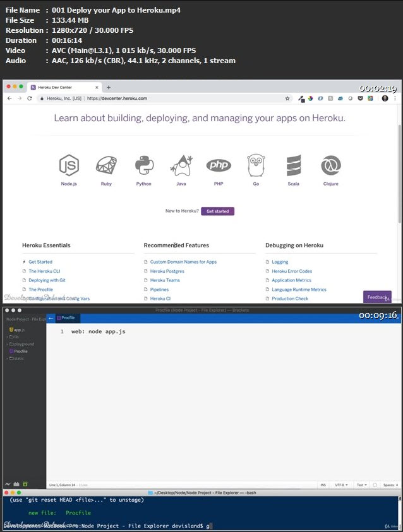Open the Go gopher icon
The image size is (403, 532).
(x=256, y=165)
